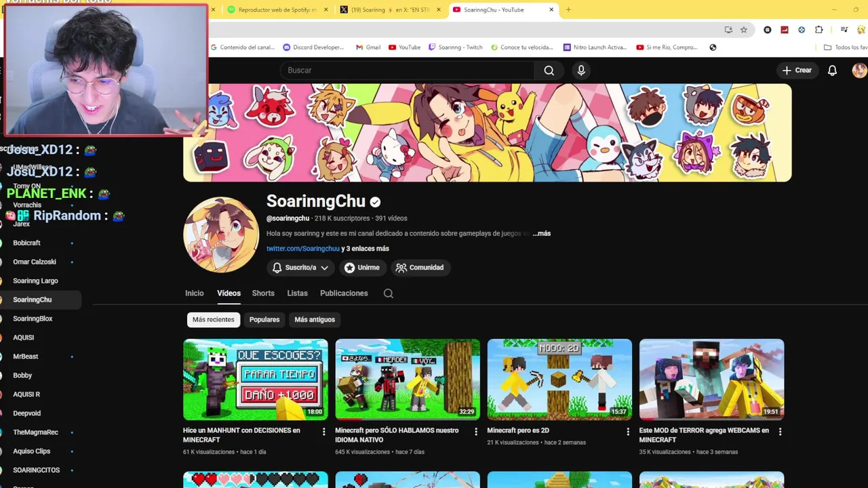Expand the Suscrito/a subscription dropdown
The image size is (868, 488).
[x=300, y=268]
